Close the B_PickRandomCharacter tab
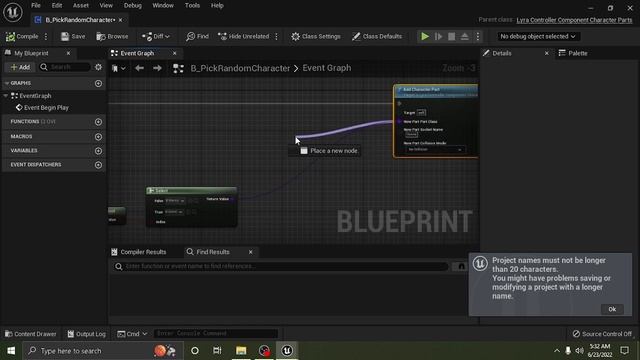This screenshot has height=360, width=640. click(x=121, y=20)
